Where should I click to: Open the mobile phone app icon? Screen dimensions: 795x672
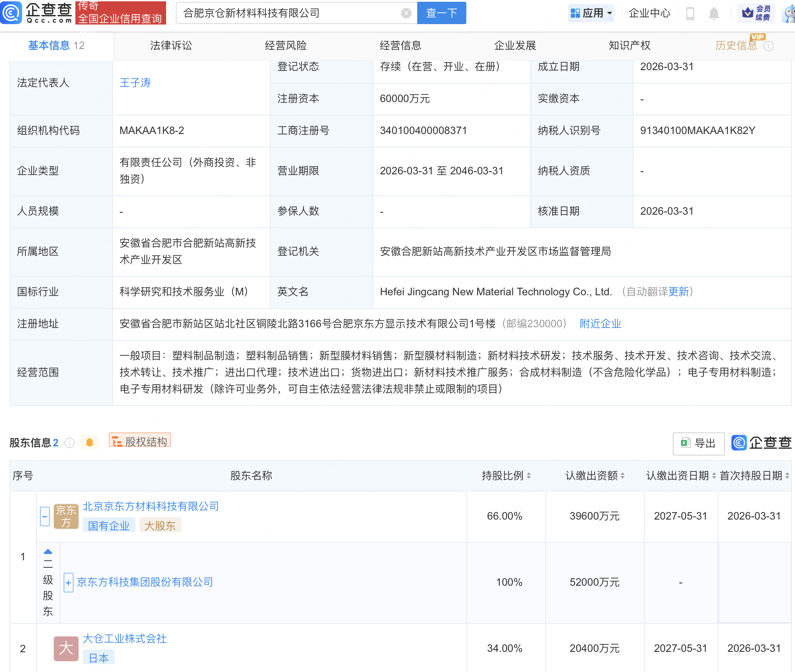pos(690,14)
